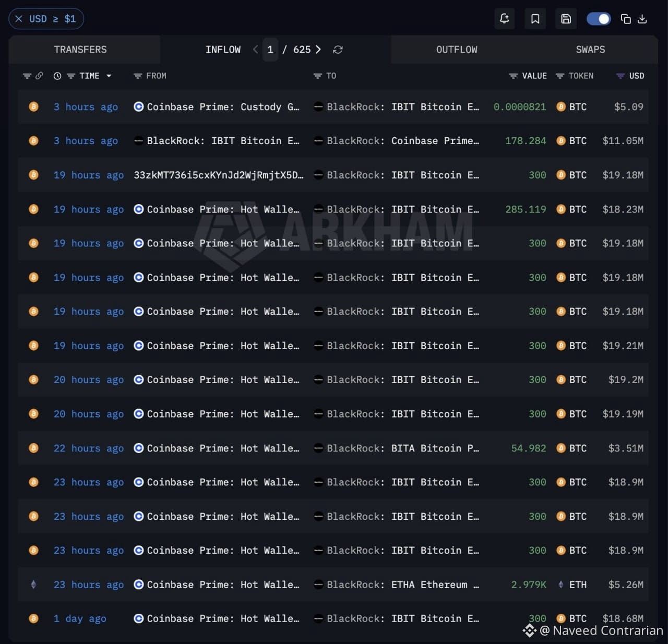Viewport: 668px width, 644px height.
Task: Click the clock icon beside the TIME header
Action: [x=57, y=76]
